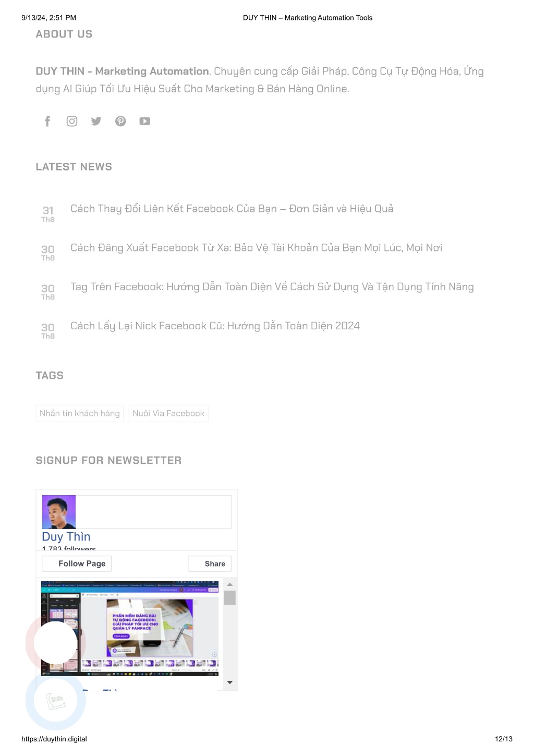Screen dimensions: 534x756
Task: Click the Share button in Facebook widget
Action: (x=210, y=563)
